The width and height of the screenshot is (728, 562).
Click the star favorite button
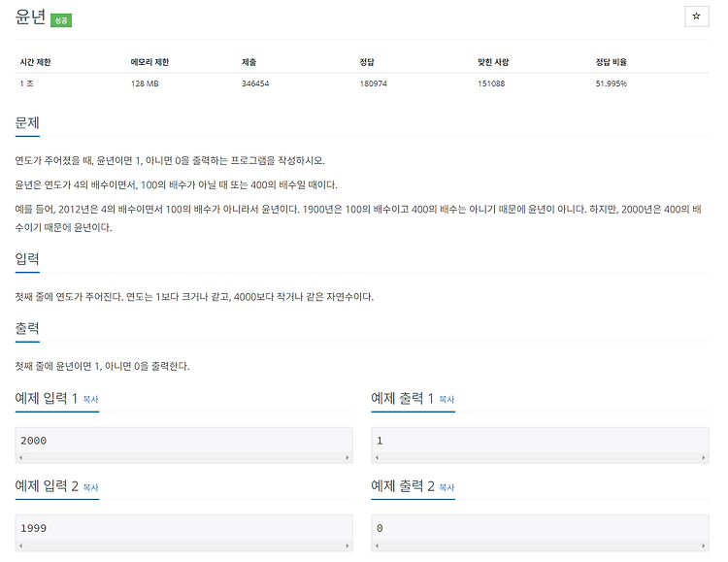696,17
